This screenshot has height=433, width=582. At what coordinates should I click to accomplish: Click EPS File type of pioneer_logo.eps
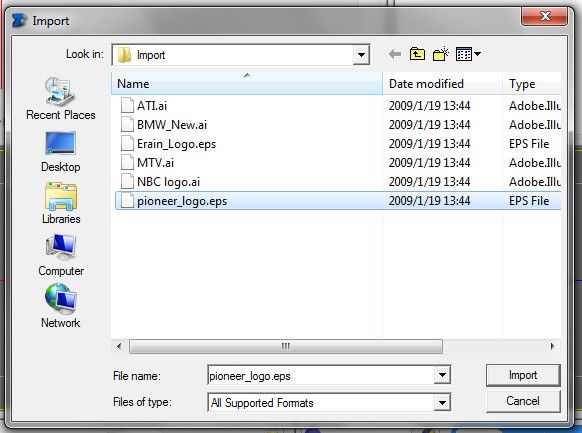[529, 201]
